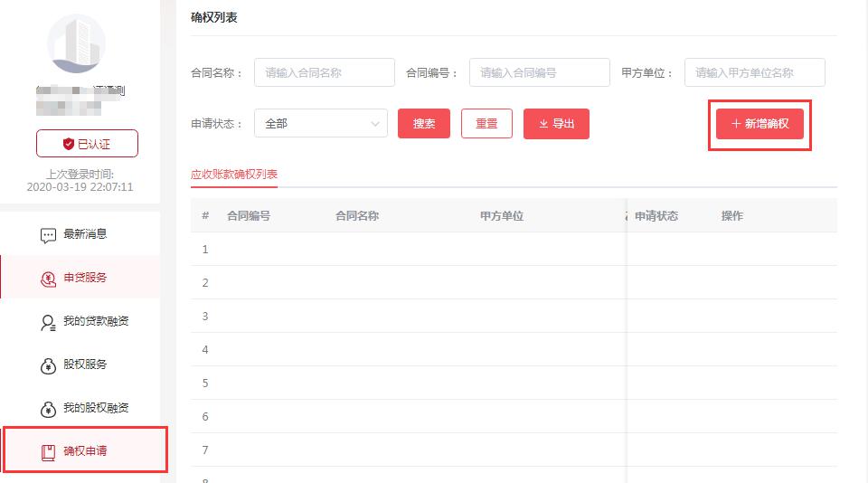Screen dimensions: 868x483
Task: Click the company avatar building icon
Action: click(x=76, y=43)
